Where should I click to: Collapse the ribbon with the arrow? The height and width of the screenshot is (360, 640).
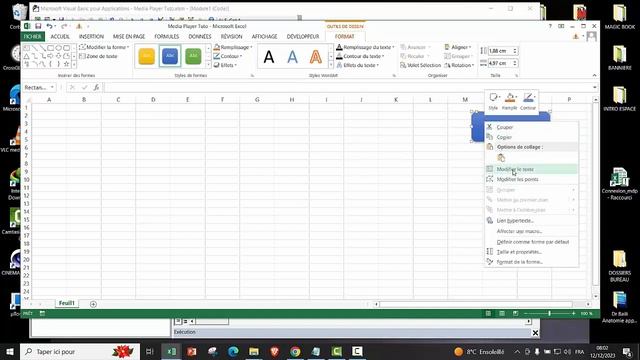point(594,76)
